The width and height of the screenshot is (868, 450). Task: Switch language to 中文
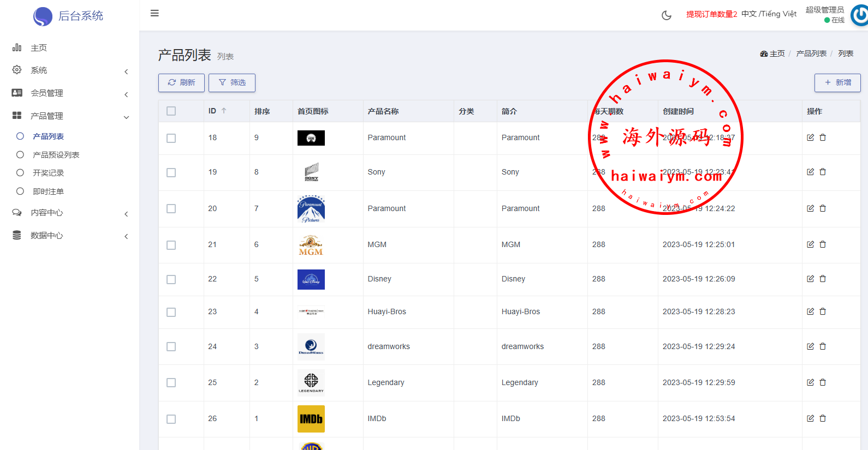coord(749,14)
